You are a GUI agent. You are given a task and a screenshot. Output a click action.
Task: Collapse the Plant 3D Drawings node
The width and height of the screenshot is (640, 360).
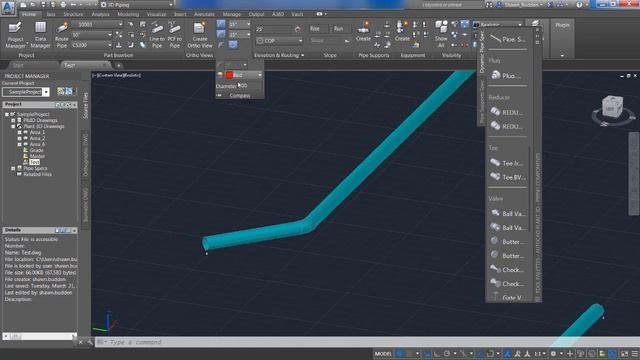pos(13,127)
